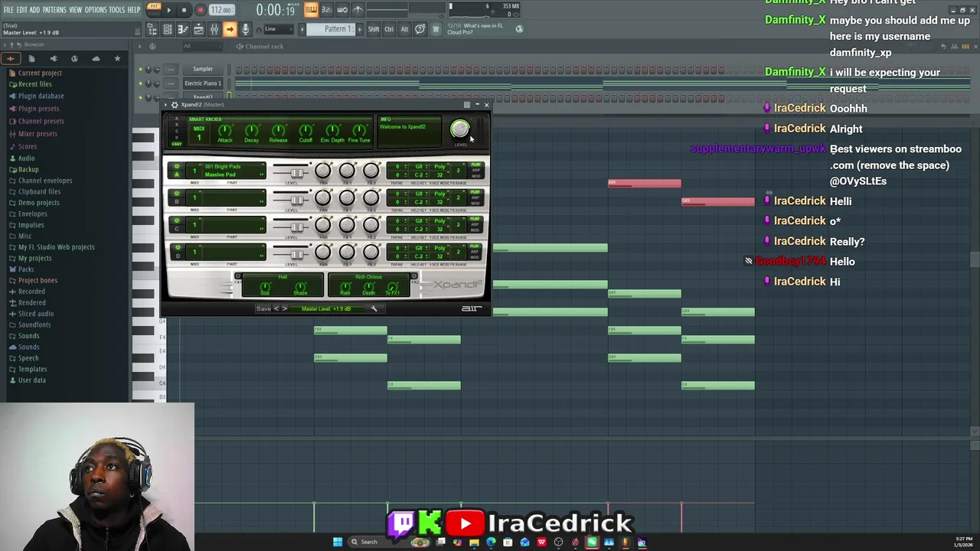
Task: Click Save in Xpand!2 footer
Action: (x=263, y=309)
